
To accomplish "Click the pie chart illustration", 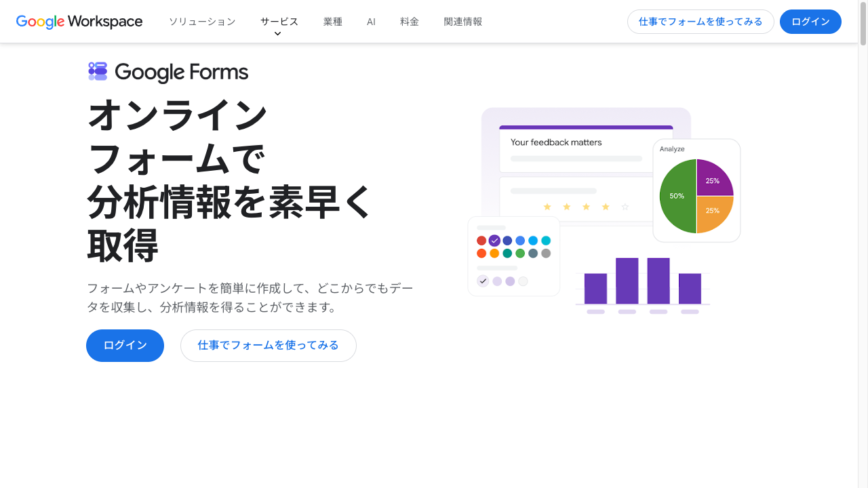I will (x=696, y=196).
